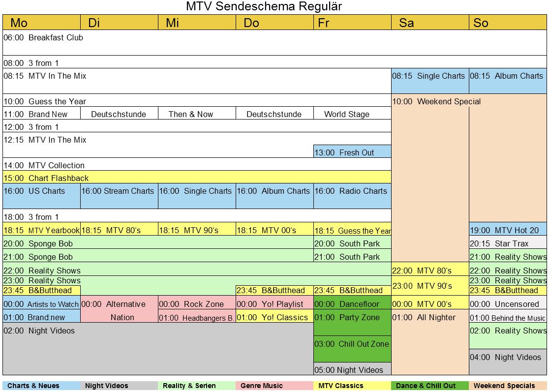This screenshot has width=550, height=392.
Task: Click the Dance & Chill Out legend swatch
Action: (x=430, y=386)
